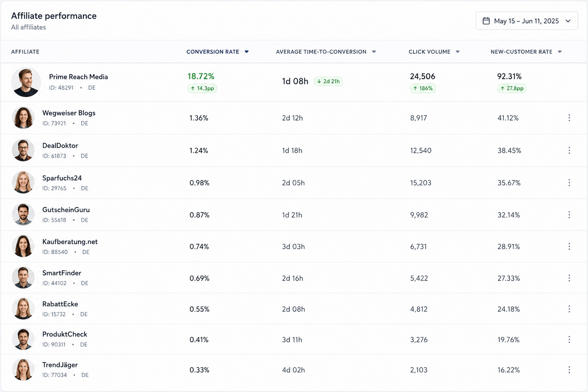Sort by Conversion Rate arrow
588x392 pixels.
click(247, 52)
